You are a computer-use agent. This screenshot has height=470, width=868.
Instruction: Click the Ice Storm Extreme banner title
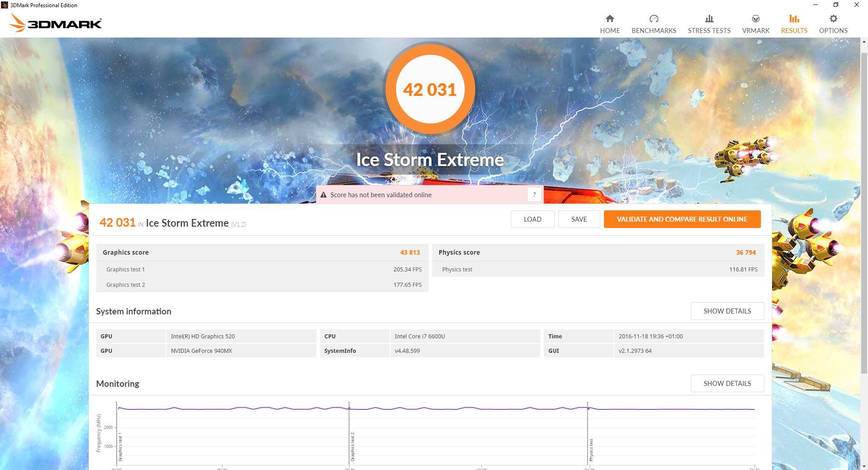coord(430,160)
